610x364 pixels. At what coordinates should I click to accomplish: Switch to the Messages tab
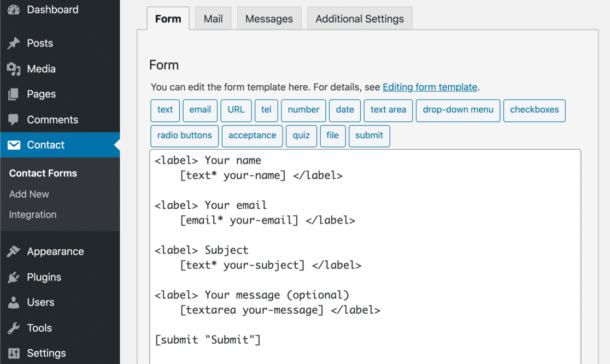pos(269,18)
